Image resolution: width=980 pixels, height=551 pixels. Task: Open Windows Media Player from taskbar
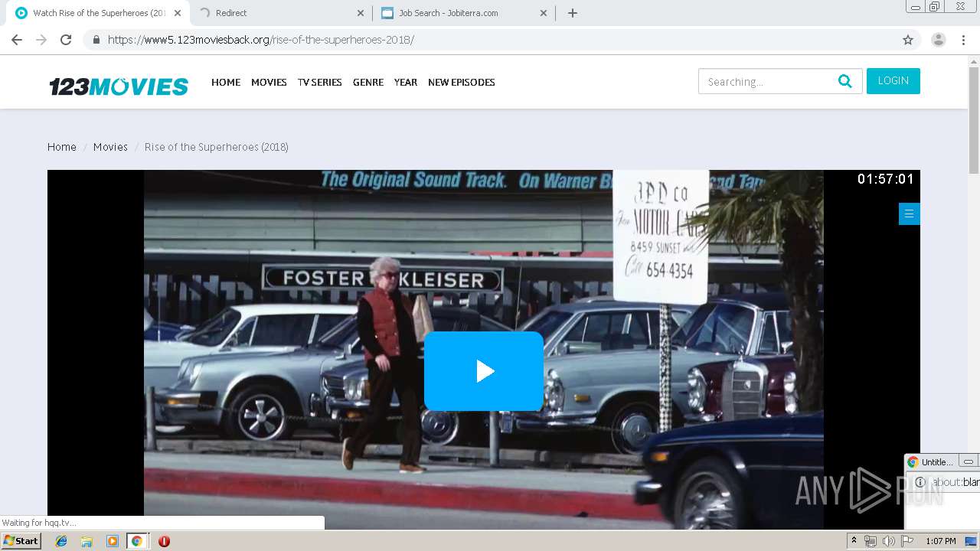(113, 541)
